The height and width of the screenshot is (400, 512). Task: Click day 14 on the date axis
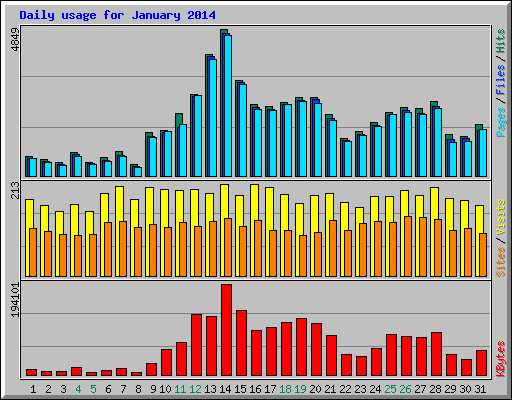pos(225,389)
